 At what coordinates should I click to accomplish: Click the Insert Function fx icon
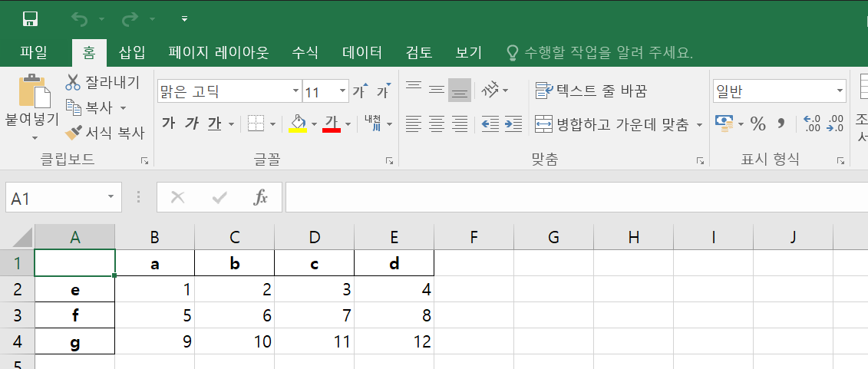click(261, 198)
